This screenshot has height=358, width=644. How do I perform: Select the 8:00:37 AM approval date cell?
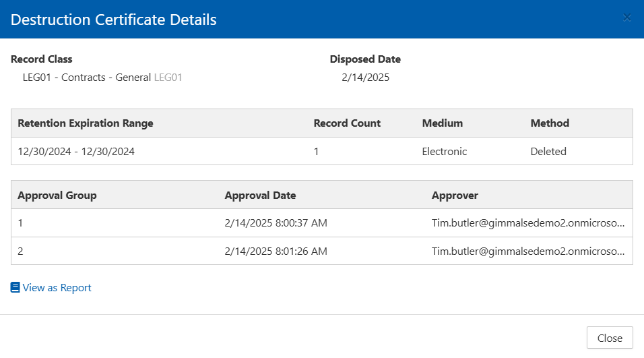point(276,223)
